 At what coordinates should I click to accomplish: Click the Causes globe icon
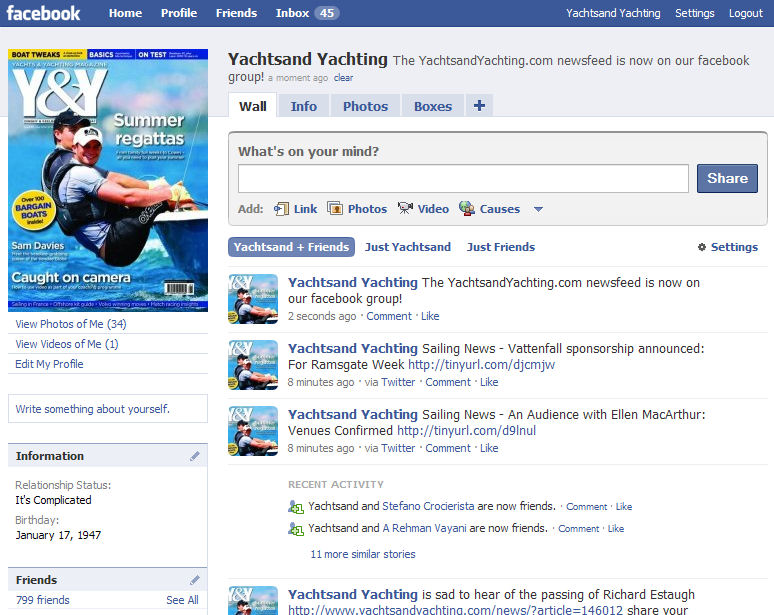tap(466, 208)
